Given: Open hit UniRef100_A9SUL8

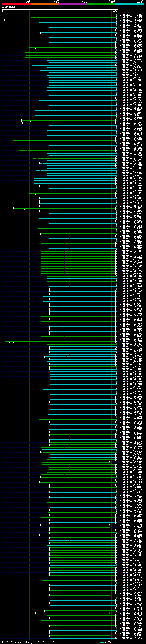Looking at the screenshot, I should coord(131,20).
